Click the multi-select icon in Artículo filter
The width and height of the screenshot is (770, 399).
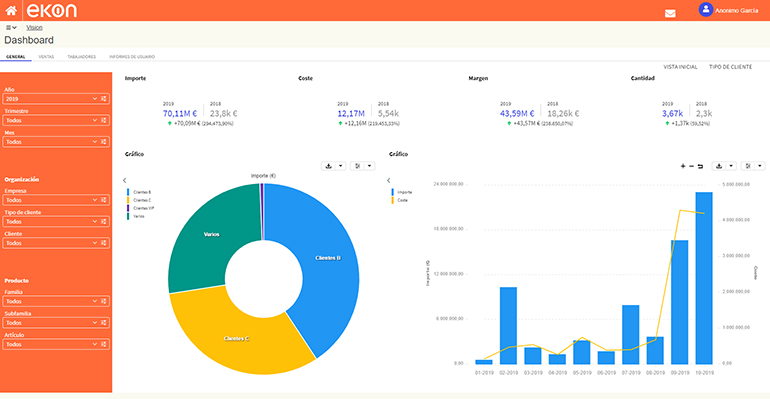coord(104,345)
